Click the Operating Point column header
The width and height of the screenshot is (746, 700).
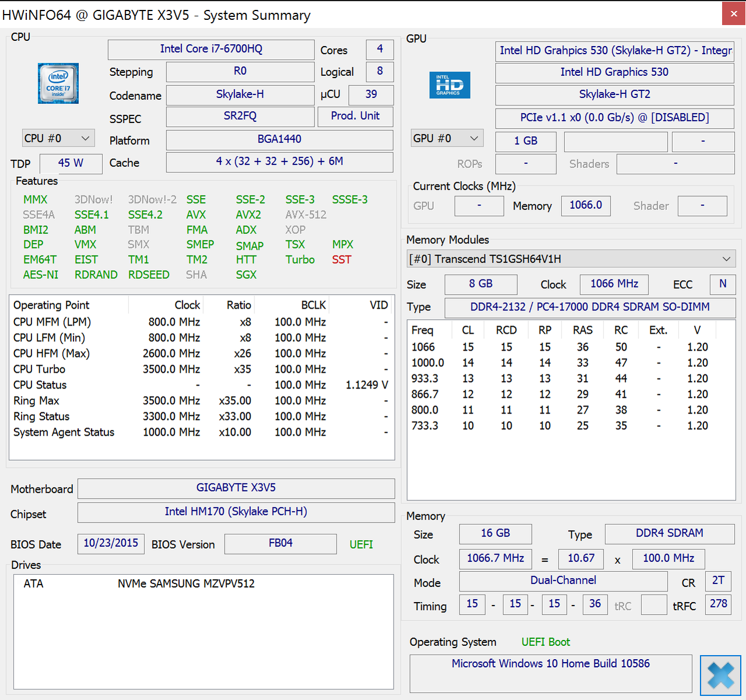coord(69,305)
